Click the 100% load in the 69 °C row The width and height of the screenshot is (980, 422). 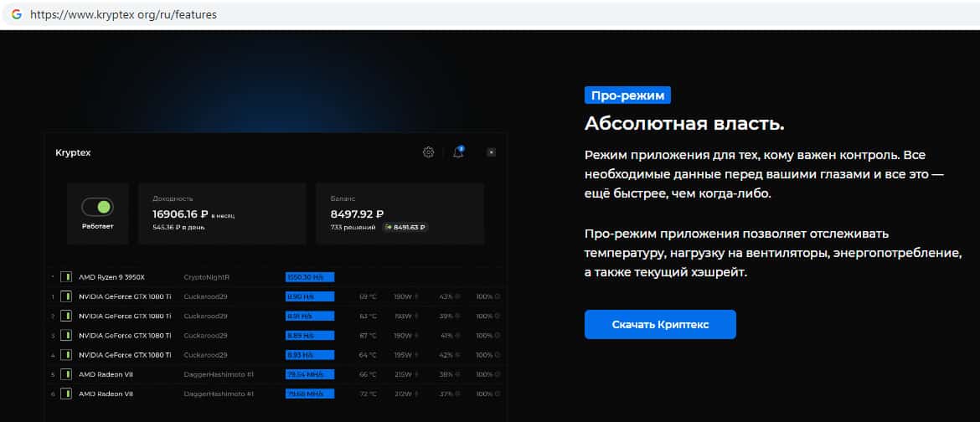485,296
